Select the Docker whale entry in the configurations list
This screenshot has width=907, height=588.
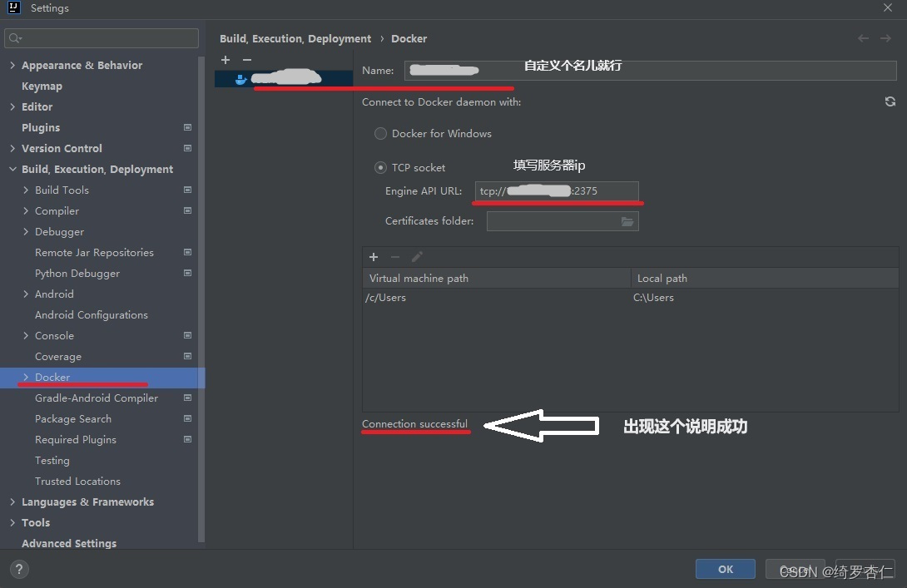[283, 77]
